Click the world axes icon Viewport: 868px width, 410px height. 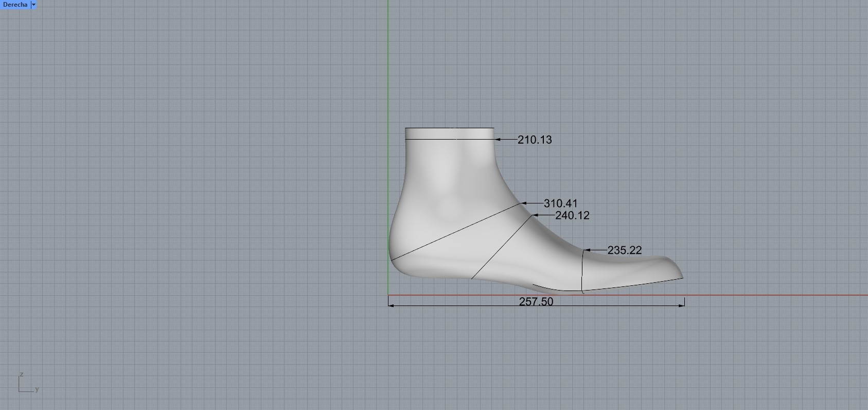coord(28,383)
